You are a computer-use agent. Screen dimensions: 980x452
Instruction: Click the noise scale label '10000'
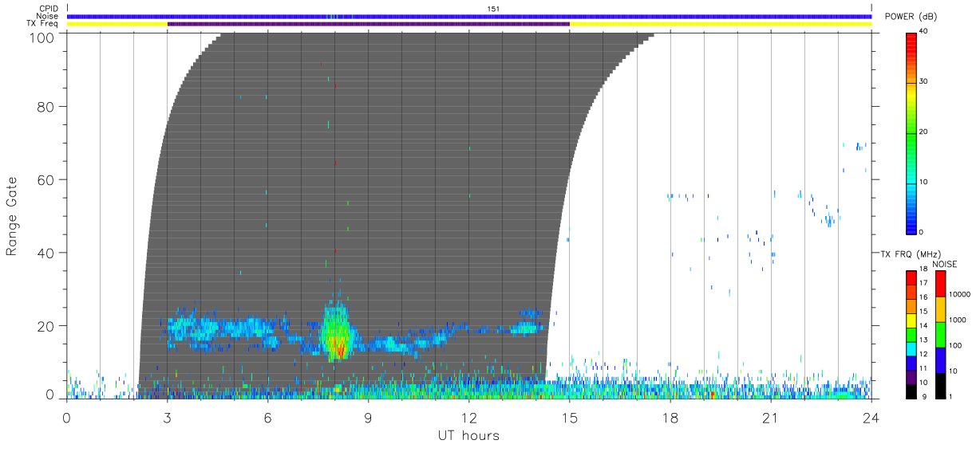961,295
